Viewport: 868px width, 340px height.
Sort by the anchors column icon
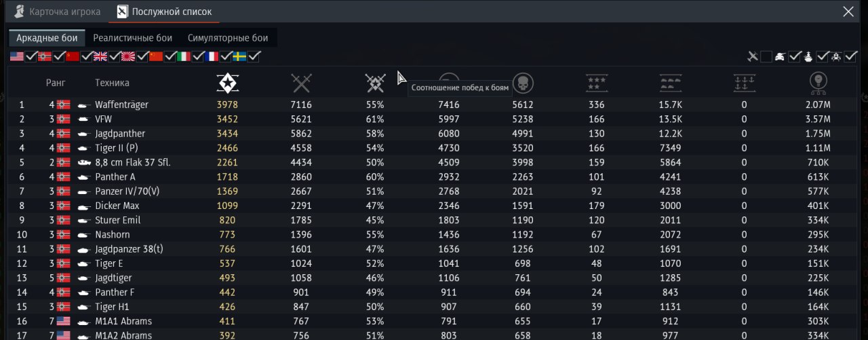[744, 83]
